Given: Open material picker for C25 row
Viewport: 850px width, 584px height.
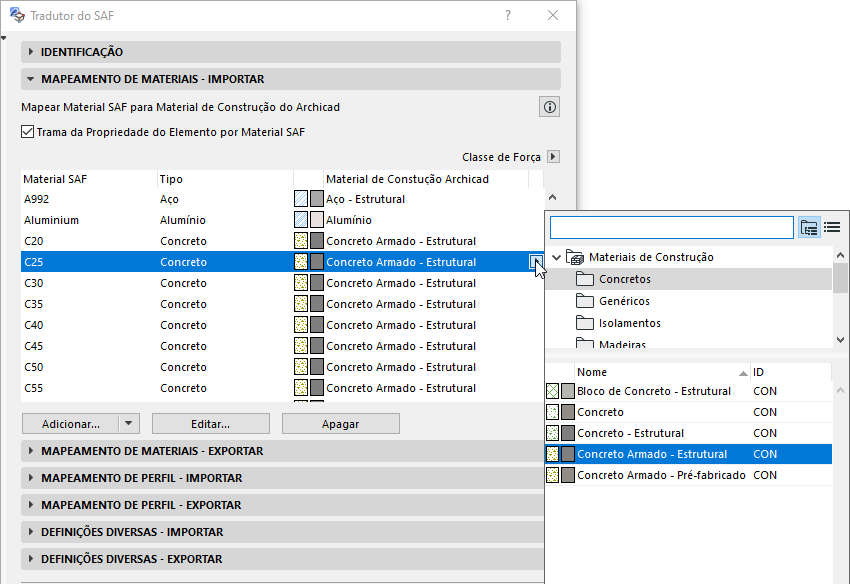Looking at the screenshot, I should (536, 262).
